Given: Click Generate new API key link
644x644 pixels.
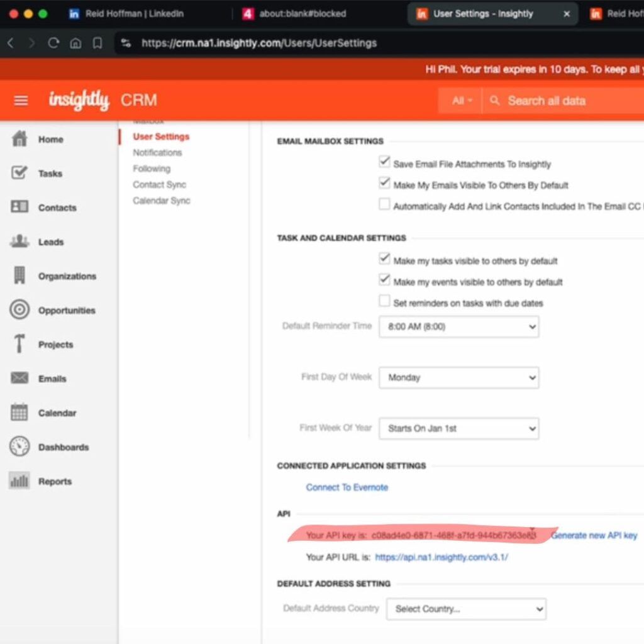Looking at the screenshot, I should coord(594,536).
